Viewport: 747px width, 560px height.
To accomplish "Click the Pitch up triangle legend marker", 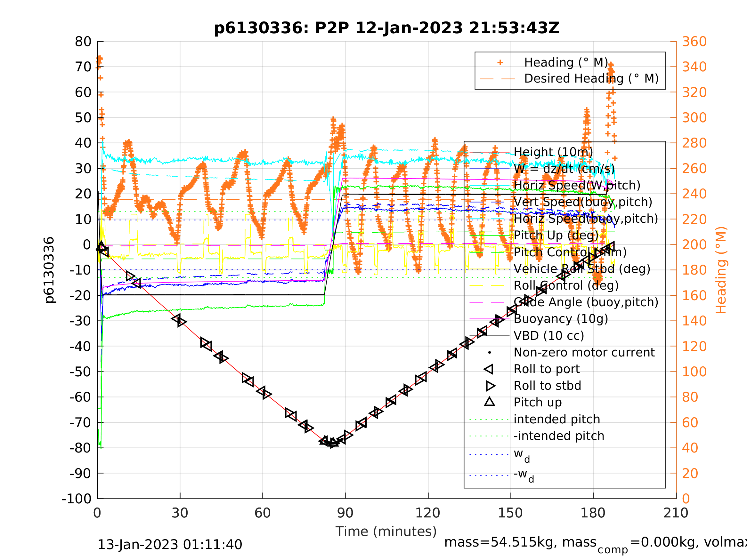I will (490, 402).
